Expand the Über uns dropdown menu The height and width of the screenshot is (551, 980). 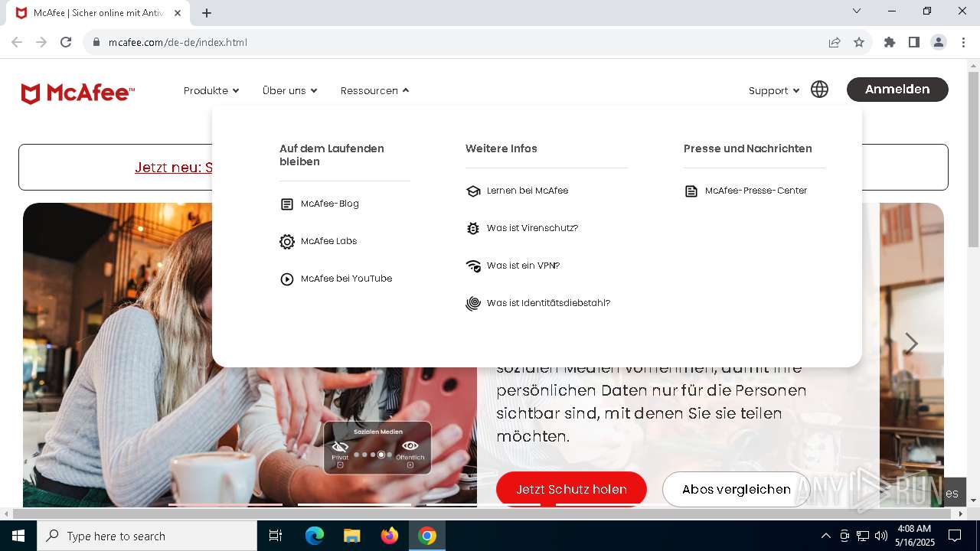point(289,90)
